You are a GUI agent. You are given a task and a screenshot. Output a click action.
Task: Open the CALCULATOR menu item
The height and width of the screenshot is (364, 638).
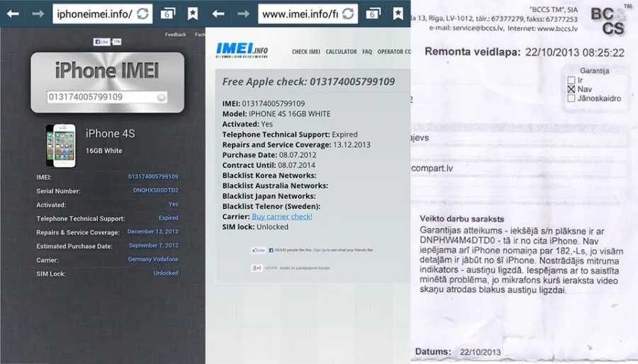pos(341,52)
